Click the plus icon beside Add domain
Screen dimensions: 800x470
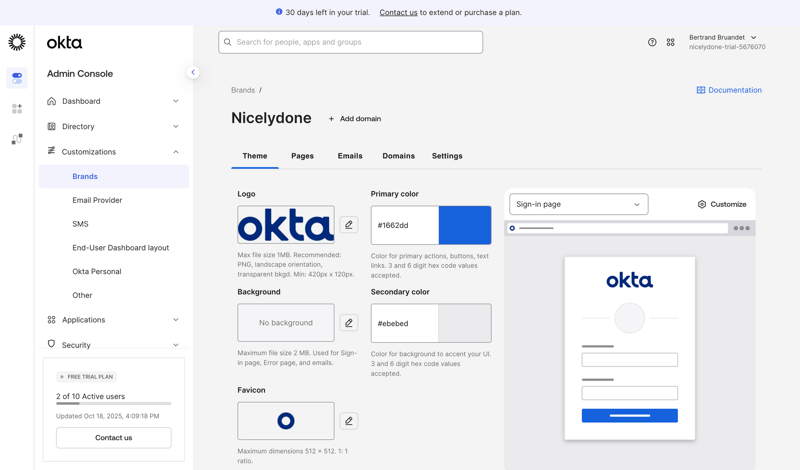tap(331, 119)
